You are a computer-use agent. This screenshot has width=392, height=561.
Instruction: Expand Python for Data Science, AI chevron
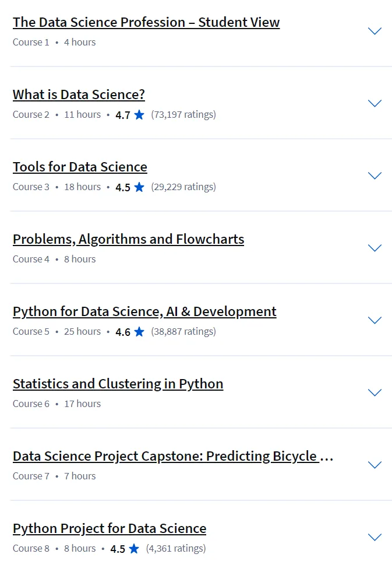375,320
